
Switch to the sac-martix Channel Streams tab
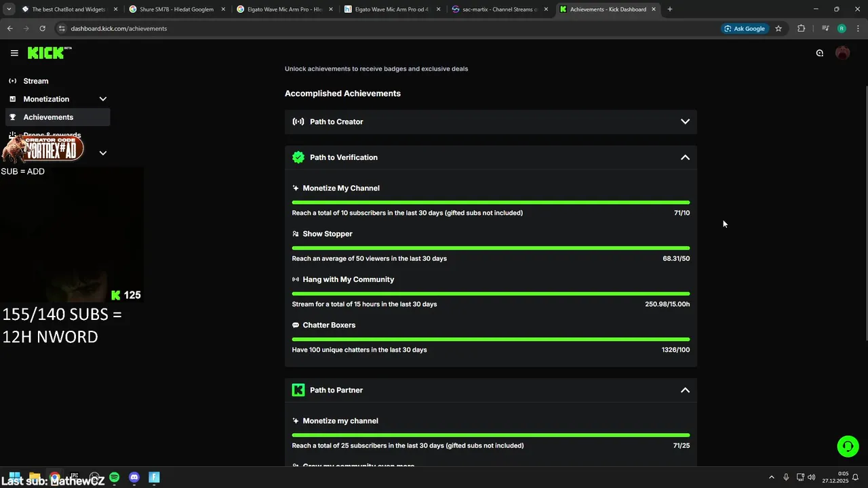pyautogui.click(x=499, y=9)
